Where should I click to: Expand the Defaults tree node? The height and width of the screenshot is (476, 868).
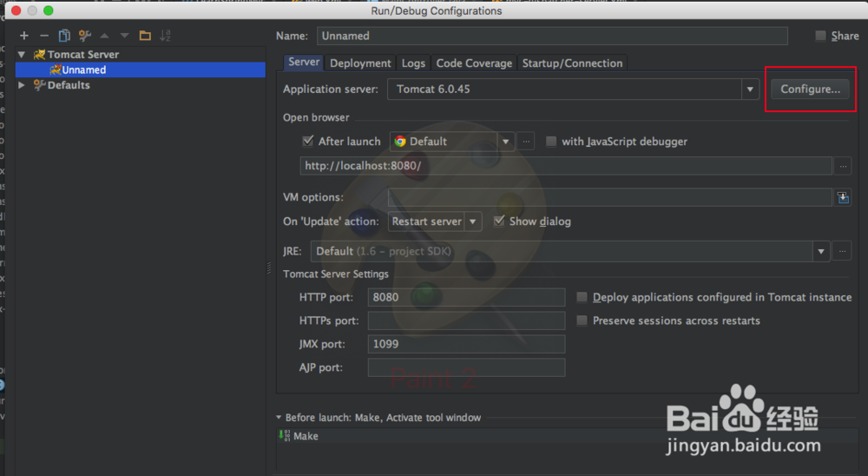22,85
